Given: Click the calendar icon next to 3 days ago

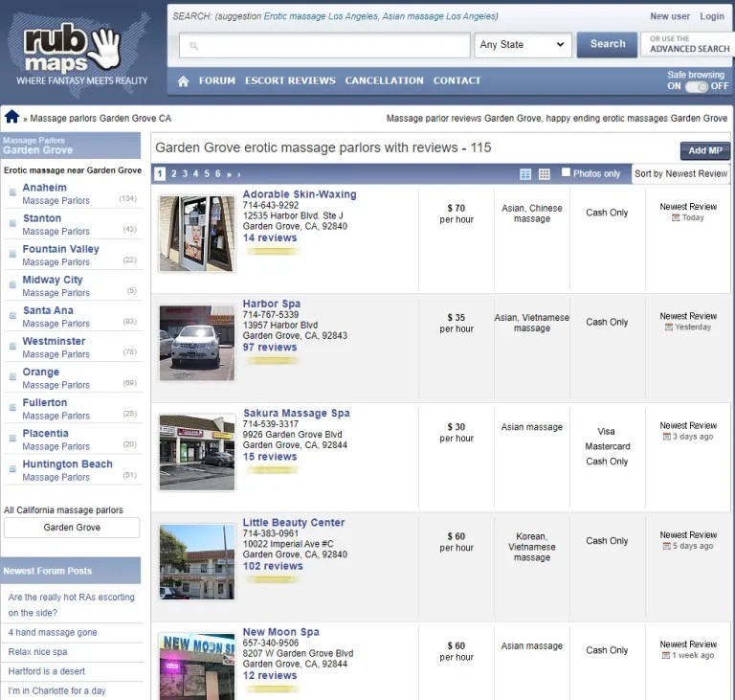Looking at the screenshot, I should [666, 437].
